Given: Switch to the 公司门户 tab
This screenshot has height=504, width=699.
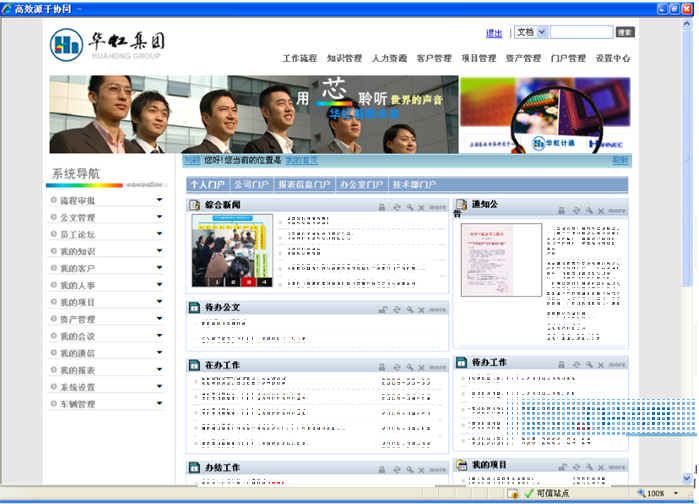Looking at the screenshot, I should click(x=251, y=184).
